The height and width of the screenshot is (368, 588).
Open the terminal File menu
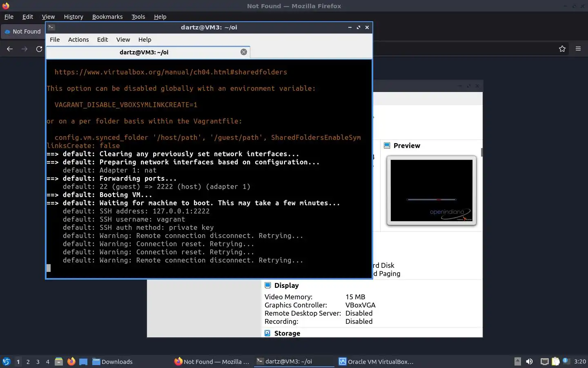pos(55,40)
